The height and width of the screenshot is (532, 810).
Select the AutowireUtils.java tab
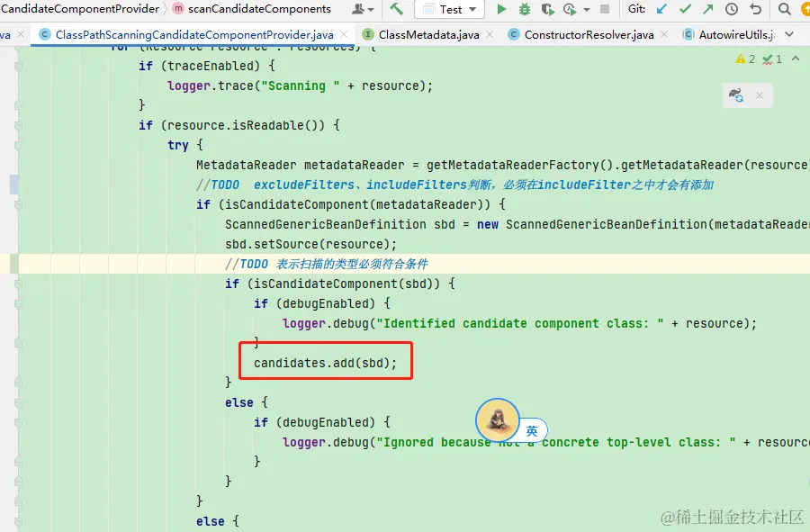click(x=729, y=34)
